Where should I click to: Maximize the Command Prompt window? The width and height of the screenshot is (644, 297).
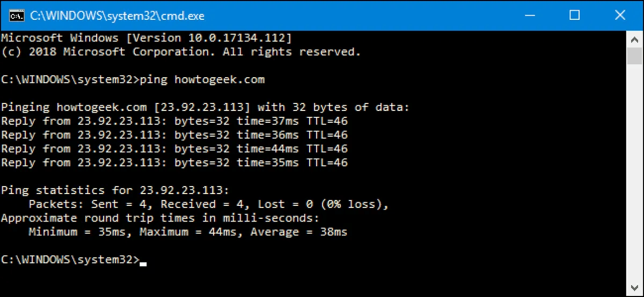574,16
